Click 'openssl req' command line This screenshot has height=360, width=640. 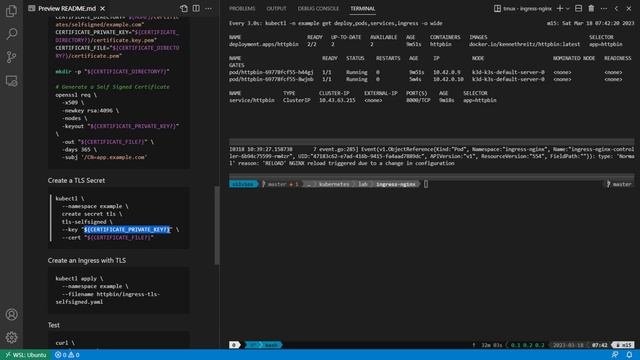[x=76, y=95]
